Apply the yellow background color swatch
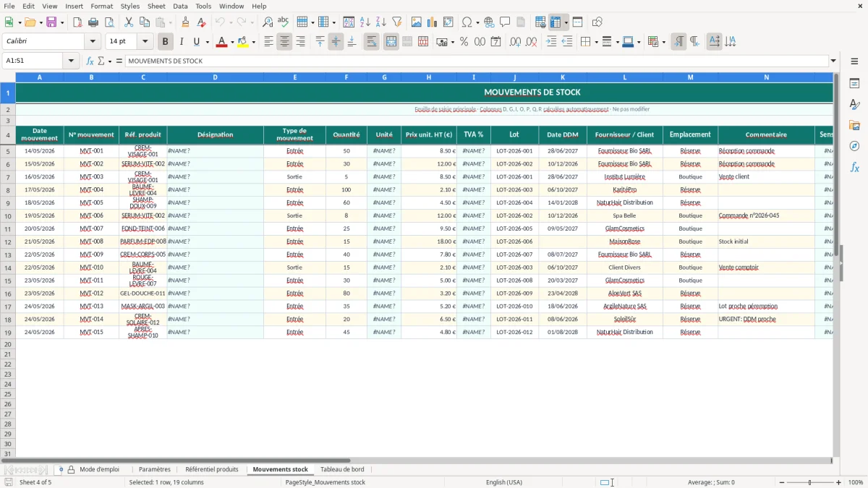868x488 pixels. (x=242, y=42)
